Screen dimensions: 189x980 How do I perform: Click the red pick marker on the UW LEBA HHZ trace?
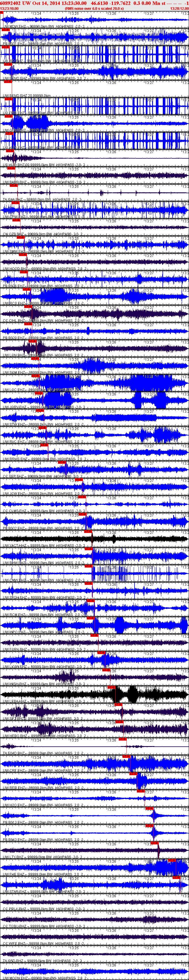coord(111,688)
